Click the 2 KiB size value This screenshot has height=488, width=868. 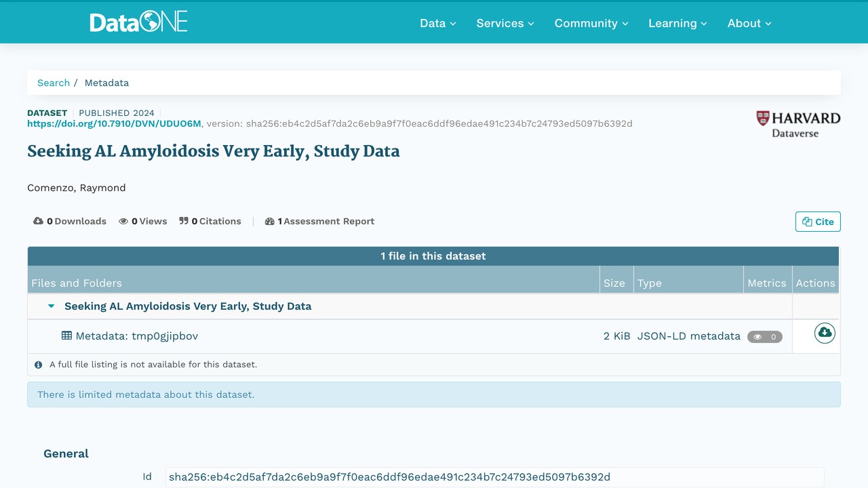(x=617, y=335)
